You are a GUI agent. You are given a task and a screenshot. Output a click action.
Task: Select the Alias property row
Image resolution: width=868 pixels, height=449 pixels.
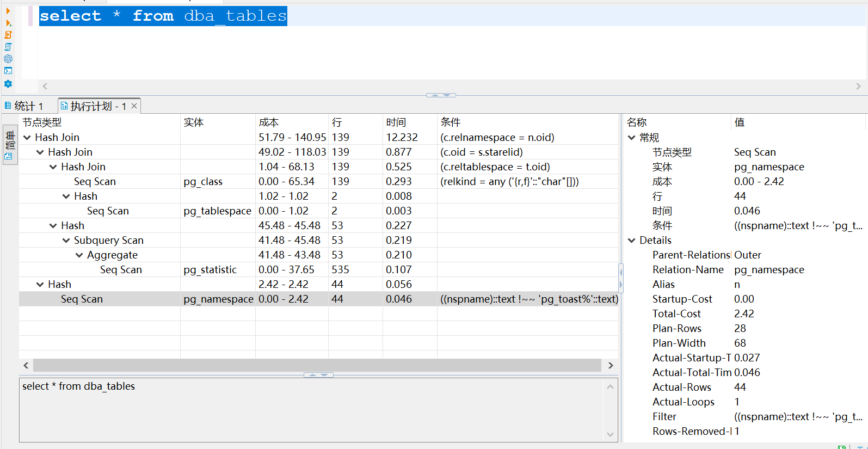(x=744, y=285)
